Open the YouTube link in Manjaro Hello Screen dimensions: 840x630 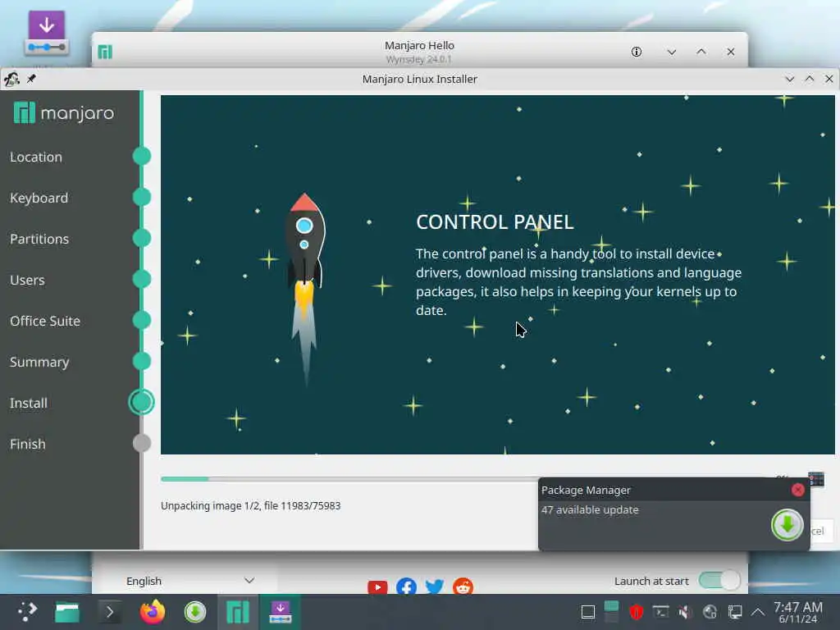click(377, 587)
